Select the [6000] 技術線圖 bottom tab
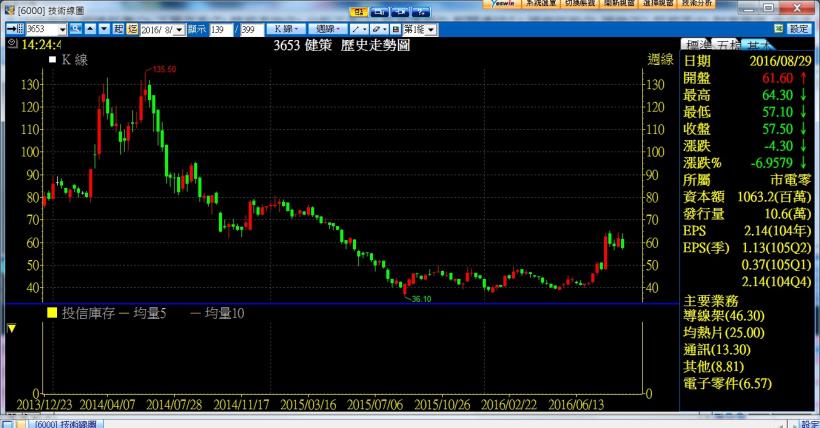Screen dimensions: 820x428 pyautogui.click(x=65, y=424)
